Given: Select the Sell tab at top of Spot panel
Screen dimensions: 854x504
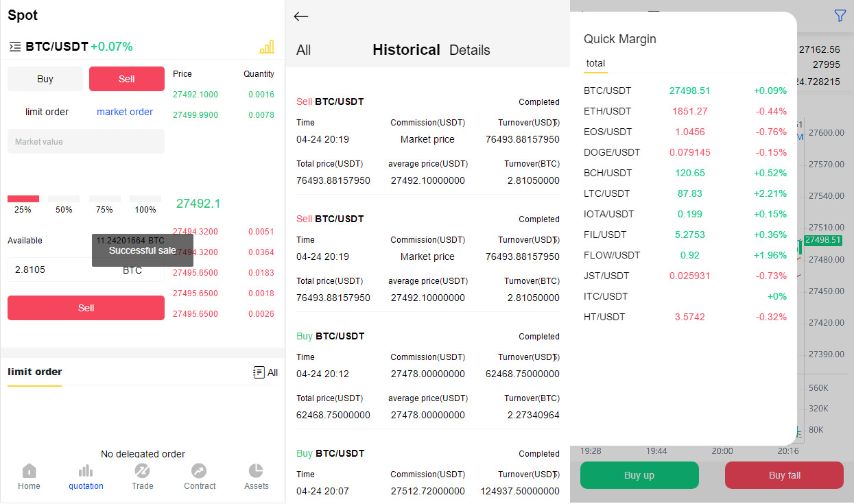Looking at the screenshot, I should [127, 79].
